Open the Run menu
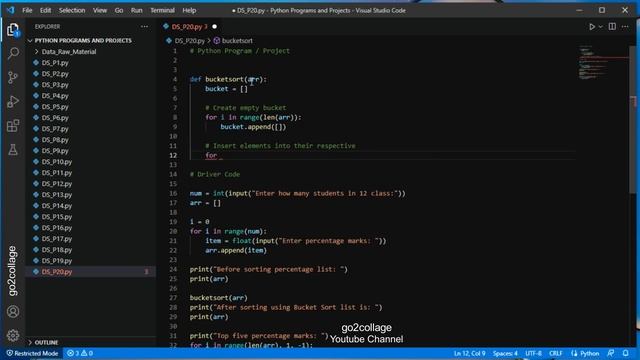This screenshot has width=640, height=360. pos(137,10)
